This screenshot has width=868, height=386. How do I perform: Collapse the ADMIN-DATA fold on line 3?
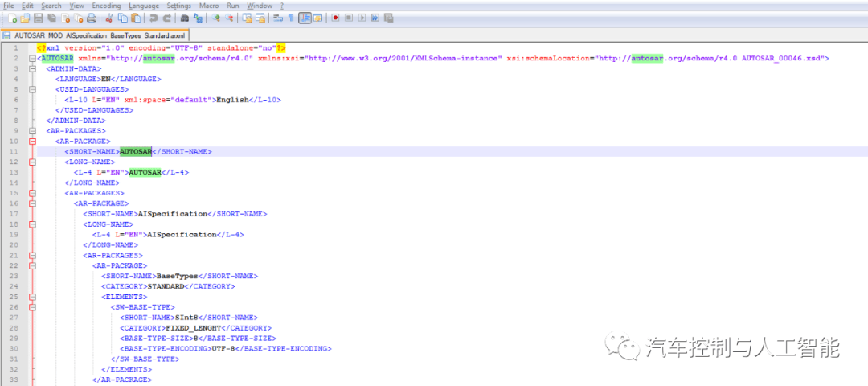(x=33, y=68)
